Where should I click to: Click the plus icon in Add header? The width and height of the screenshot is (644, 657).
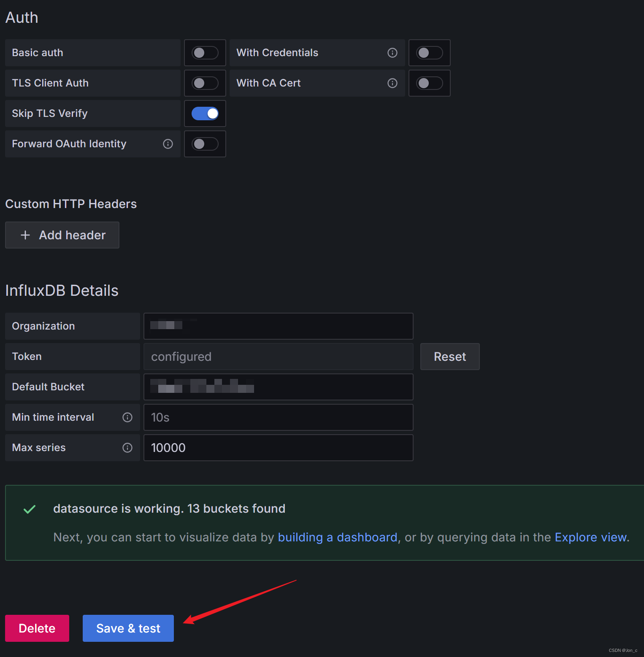(x=25, y=235)
